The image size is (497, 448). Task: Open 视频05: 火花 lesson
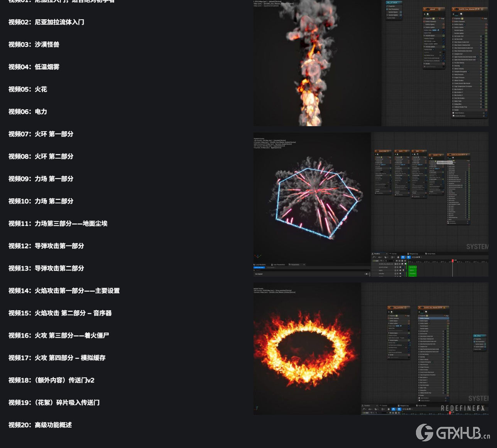(28, 89)
